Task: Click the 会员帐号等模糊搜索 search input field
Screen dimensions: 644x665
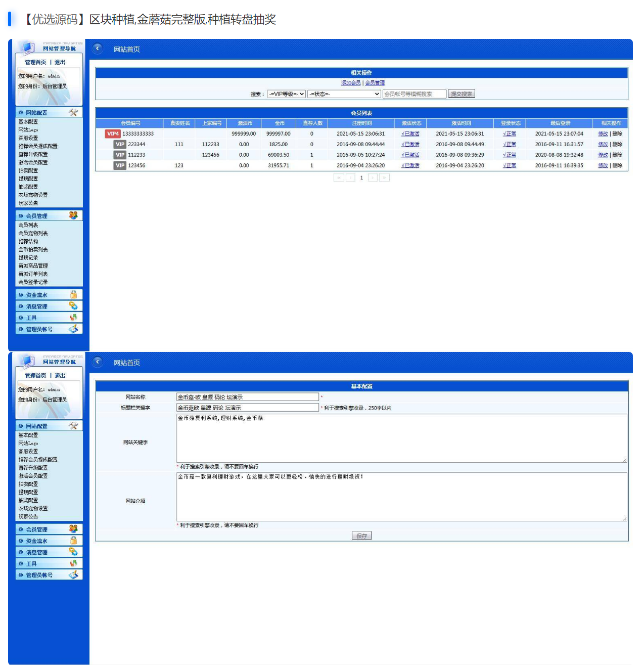Action: pos(415,94)
